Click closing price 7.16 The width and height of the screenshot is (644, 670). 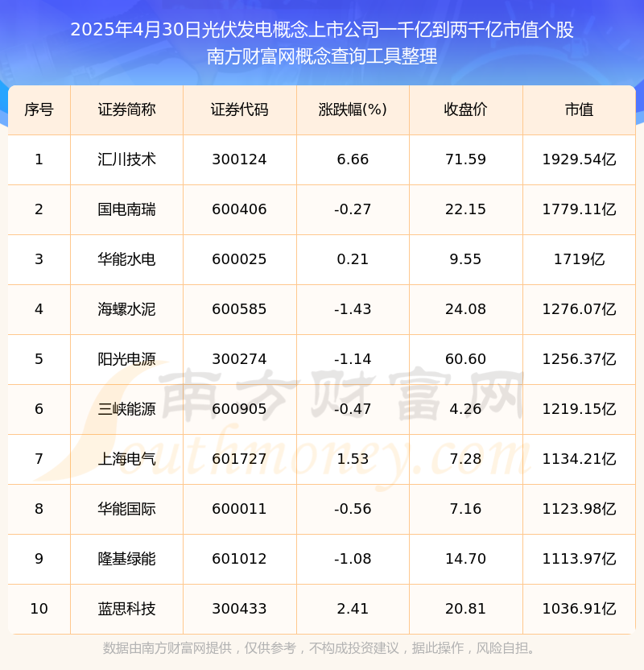coord(465,509)
